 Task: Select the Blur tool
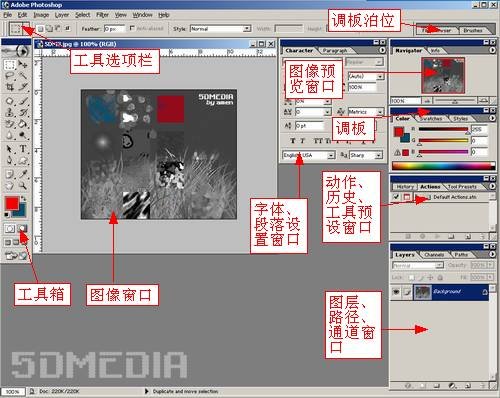point(10,135)
